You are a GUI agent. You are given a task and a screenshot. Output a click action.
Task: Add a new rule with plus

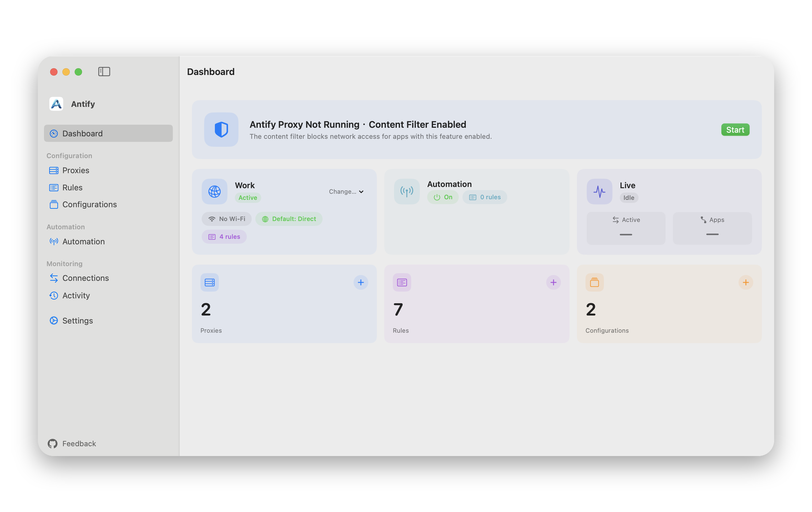pyautogui.click(x=553, y=282)
